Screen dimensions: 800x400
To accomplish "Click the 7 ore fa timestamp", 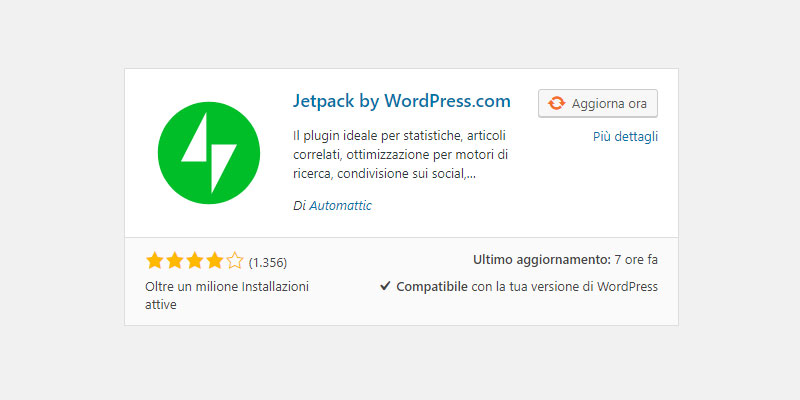I will (x=636, y=260).
